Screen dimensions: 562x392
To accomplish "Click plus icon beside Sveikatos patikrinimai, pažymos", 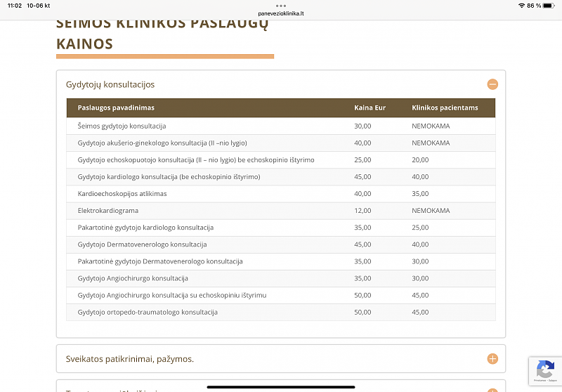I will [492, 359].
